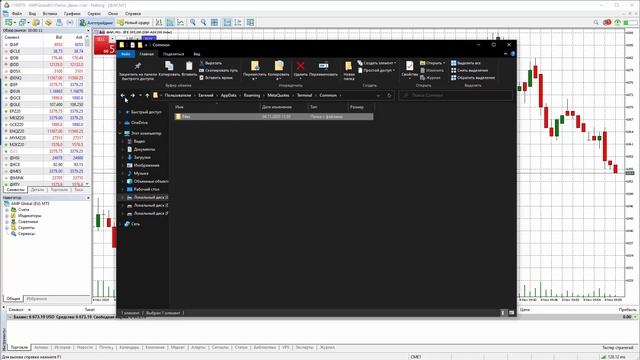Open Графики menu in MetaTrader
640x360 pixels.
[x=72, y=13]
